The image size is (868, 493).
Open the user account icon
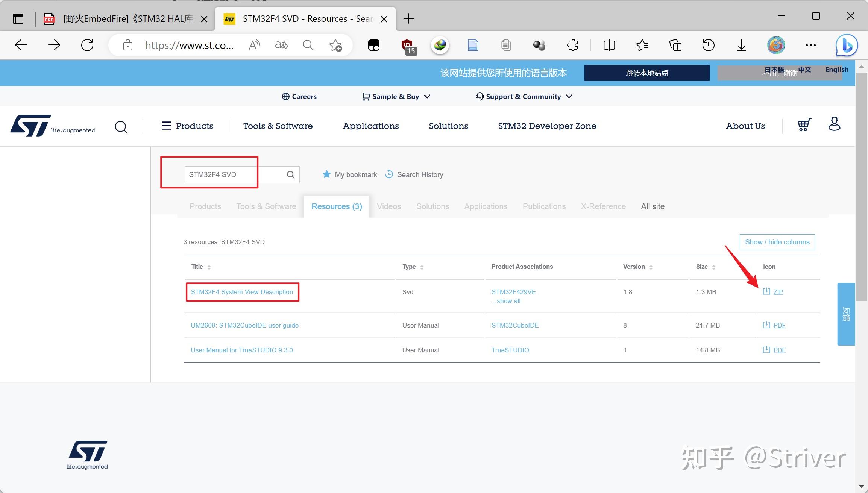(834, 124)
